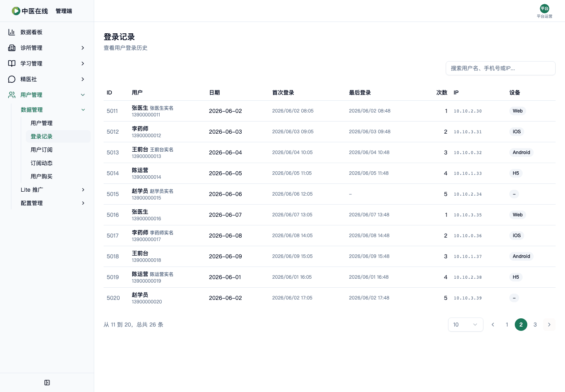Click the Android tag in row 5013
Screen dimensions: 565x392
tap(521, 152)
